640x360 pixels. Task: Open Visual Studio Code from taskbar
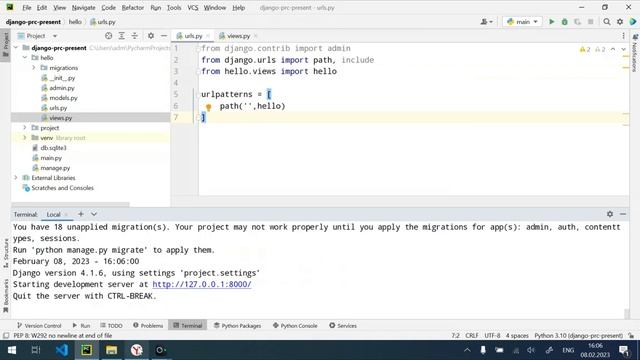point(62,350)
